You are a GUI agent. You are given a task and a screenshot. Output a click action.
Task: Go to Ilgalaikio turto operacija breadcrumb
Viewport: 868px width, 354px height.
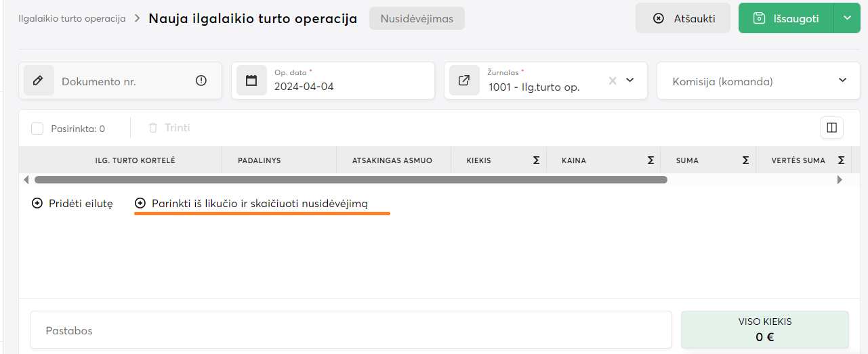click(72, 18)
